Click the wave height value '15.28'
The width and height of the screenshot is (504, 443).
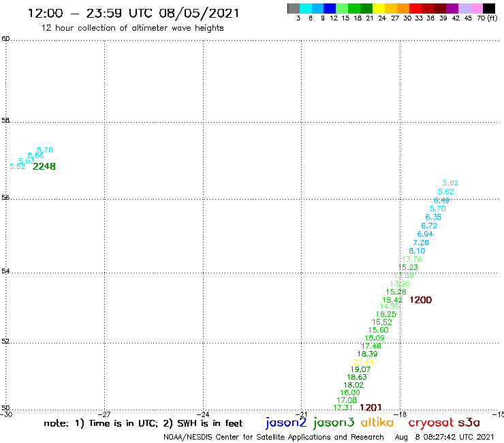click(x=396, y=292)
